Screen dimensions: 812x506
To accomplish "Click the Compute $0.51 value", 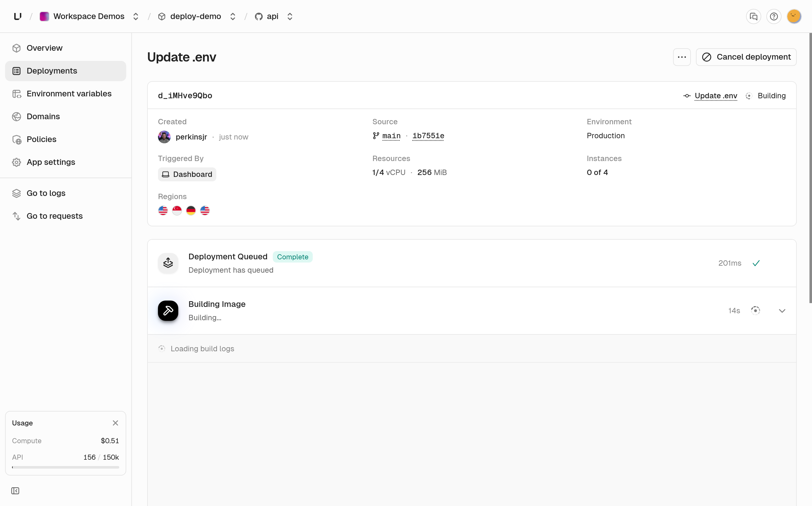I will pyautogui.click(x=110, y=441).
